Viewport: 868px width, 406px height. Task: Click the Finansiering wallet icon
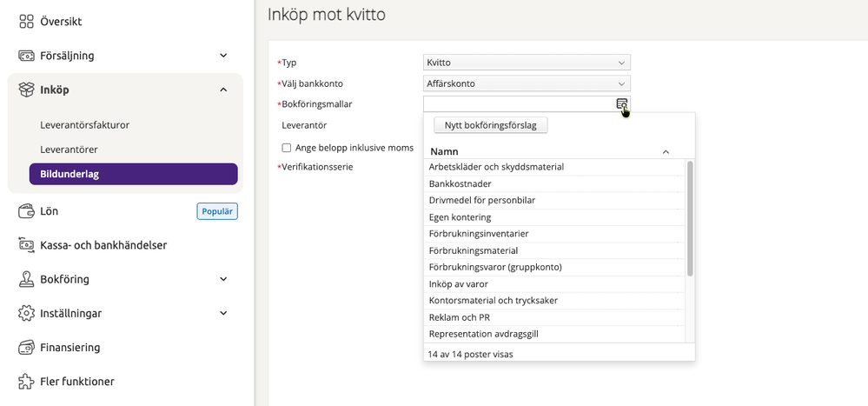click(26, 347)
